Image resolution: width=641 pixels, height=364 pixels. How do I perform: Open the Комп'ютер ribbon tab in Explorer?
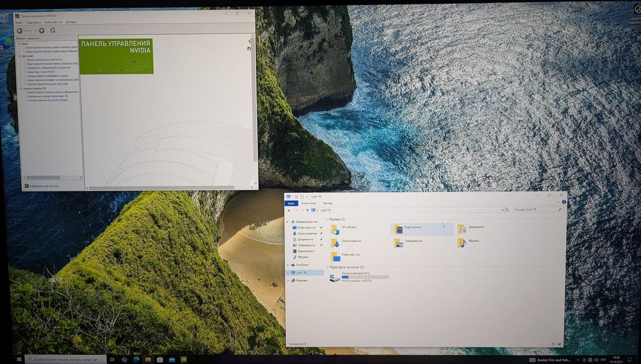(x=309, y=203)
